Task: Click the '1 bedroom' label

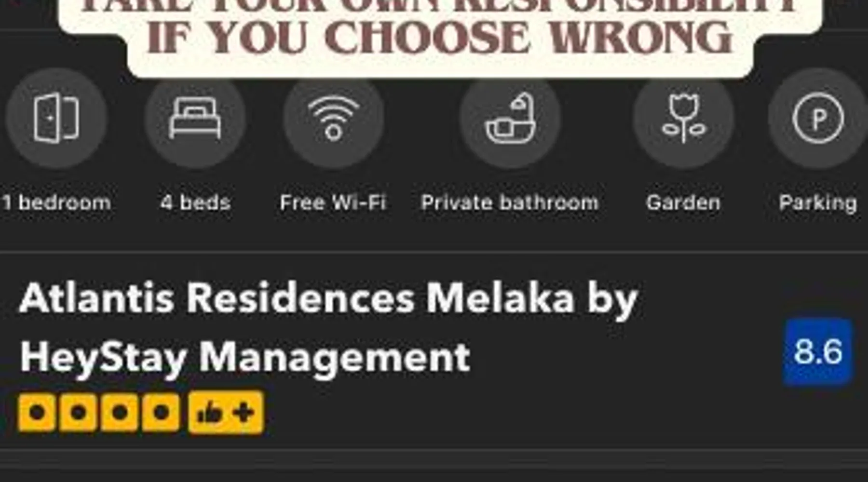Action: [56, 202]
